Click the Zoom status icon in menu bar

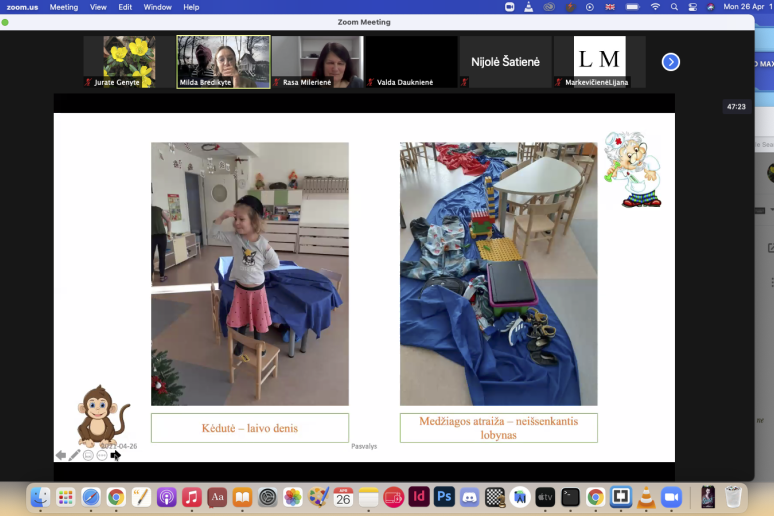pyautogui.click(x=509, y=7)
